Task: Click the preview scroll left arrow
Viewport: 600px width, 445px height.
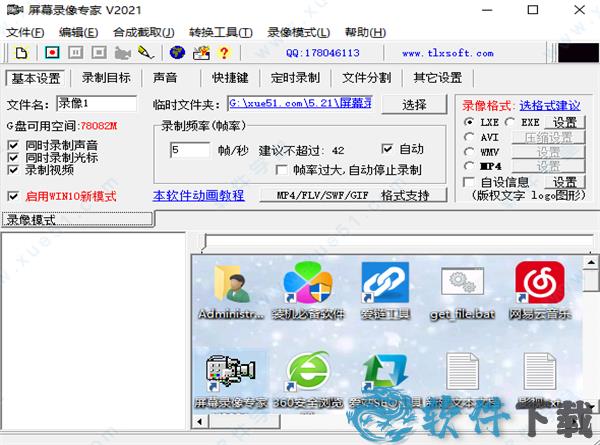Action: (x=200, y=422)
